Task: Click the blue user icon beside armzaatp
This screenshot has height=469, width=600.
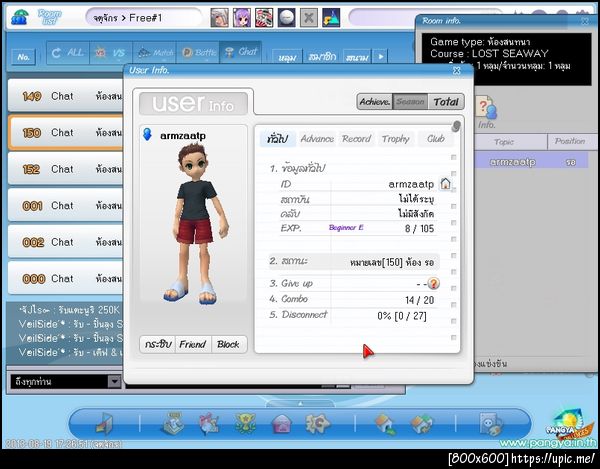Action: coord(147,135)
